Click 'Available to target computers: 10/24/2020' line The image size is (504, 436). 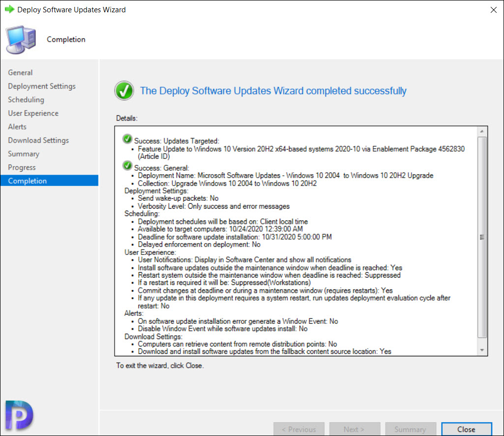click(x=220, y=229)
